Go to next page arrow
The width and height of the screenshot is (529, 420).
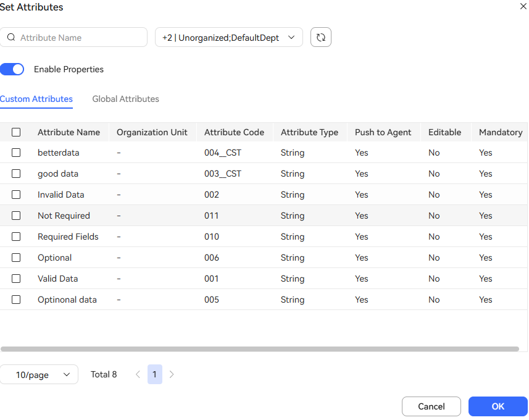tap(172, 374)
